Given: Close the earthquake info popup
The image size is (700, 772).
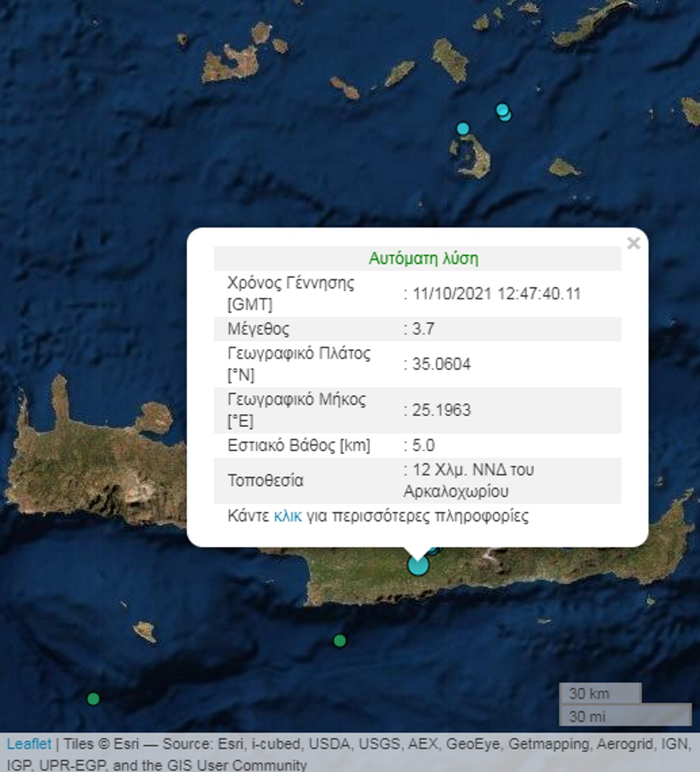Looking at the screenshot, I should tap(633, 243).
